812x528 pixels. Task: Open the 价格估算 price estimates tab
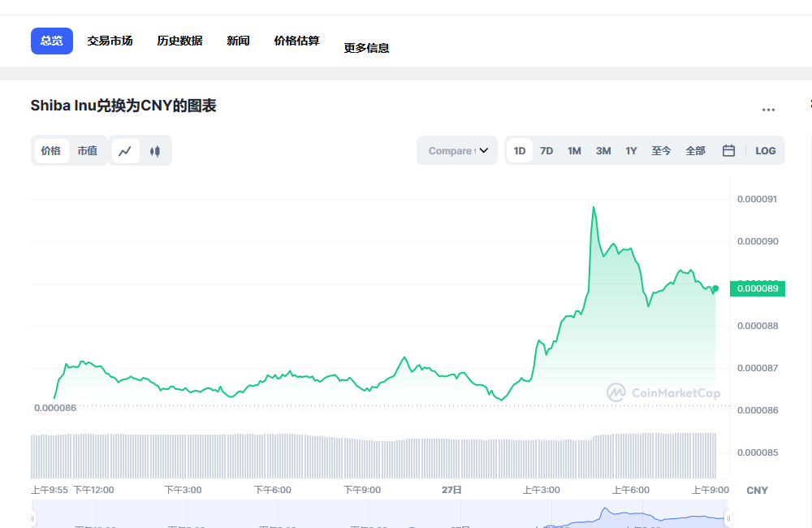click(x=296, y=41)
